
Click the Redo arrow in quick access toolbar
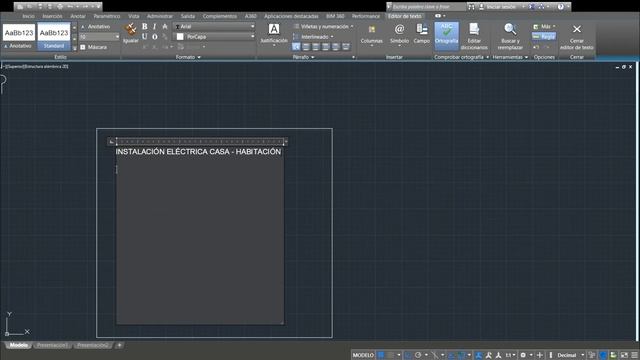pyautogui.click(x=85, y=7)
